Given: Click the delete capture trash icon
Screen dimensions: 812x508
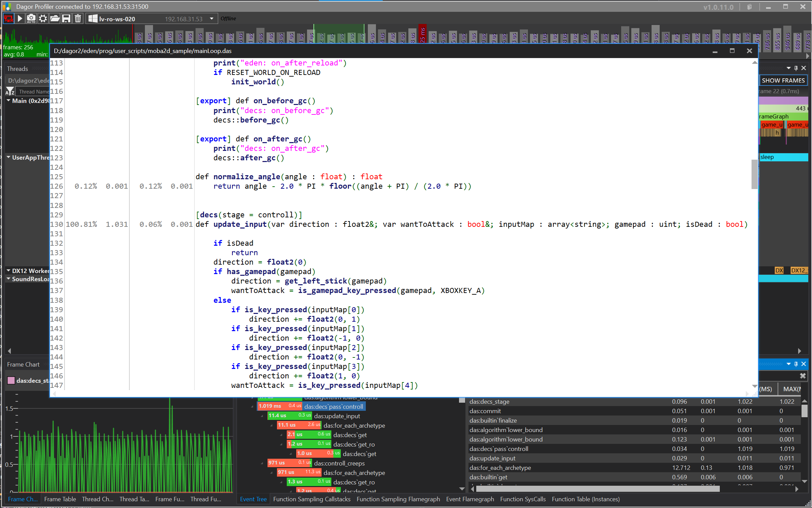Looking at the screenshot, I should 78,19.
